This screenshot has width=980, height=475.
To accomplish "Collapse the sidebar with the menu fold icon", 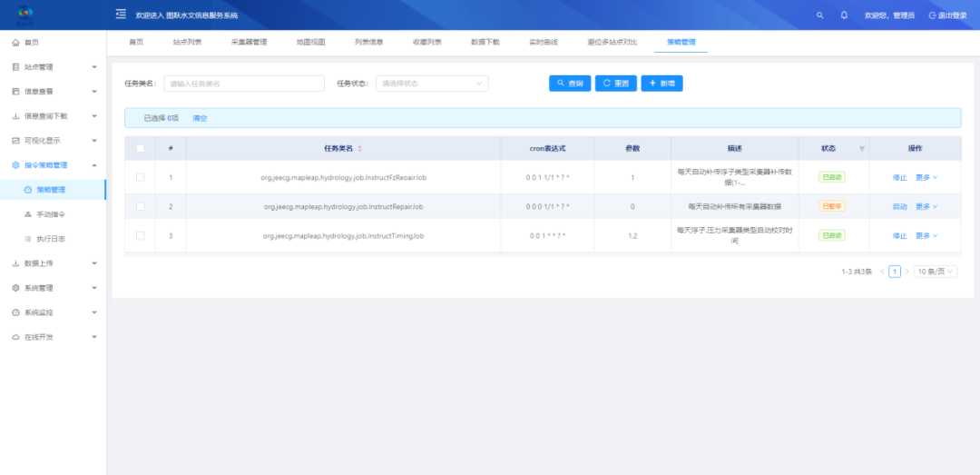I will coord(121,15).
